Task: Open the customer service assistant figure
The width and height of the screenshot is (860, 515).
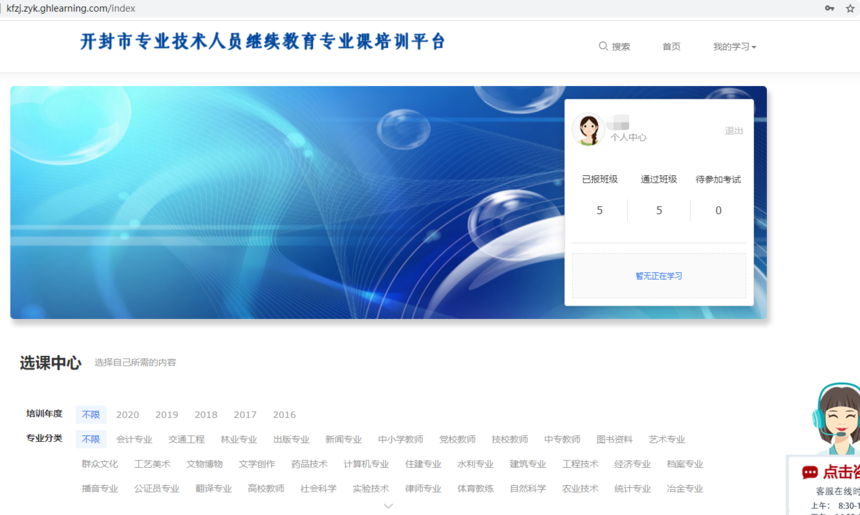Action: click(x=837, y=420)
